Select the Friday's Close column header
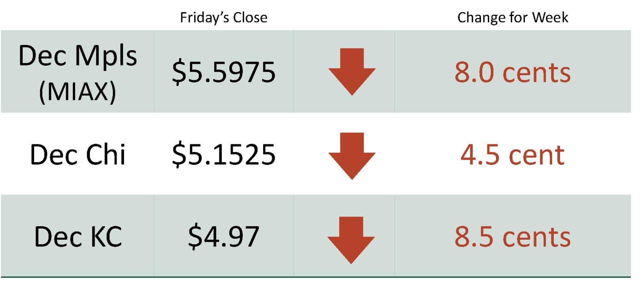Screen dimensions: 644x285 tap(224, 17)
